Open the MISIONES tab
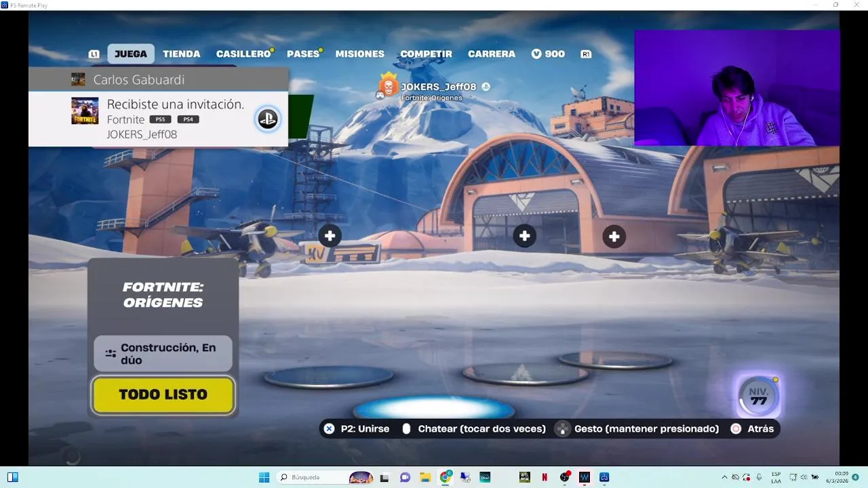868x488 pixels. 360,54
